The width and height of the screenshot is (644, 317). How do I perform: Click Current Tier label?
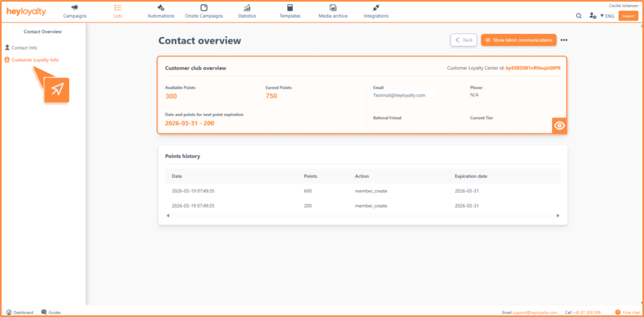[x=481, y=118]
